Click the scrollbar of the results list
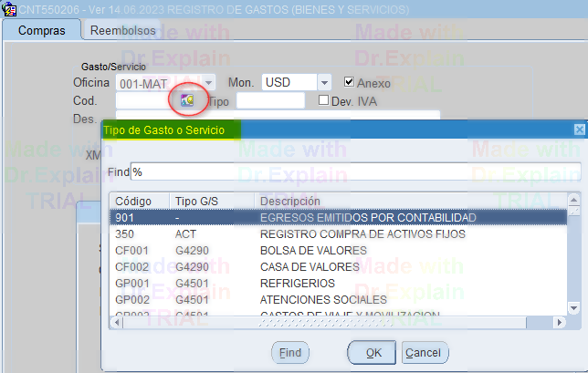This screenshot has width=588, height=373. pyautogui.click(x=573, y=264)
